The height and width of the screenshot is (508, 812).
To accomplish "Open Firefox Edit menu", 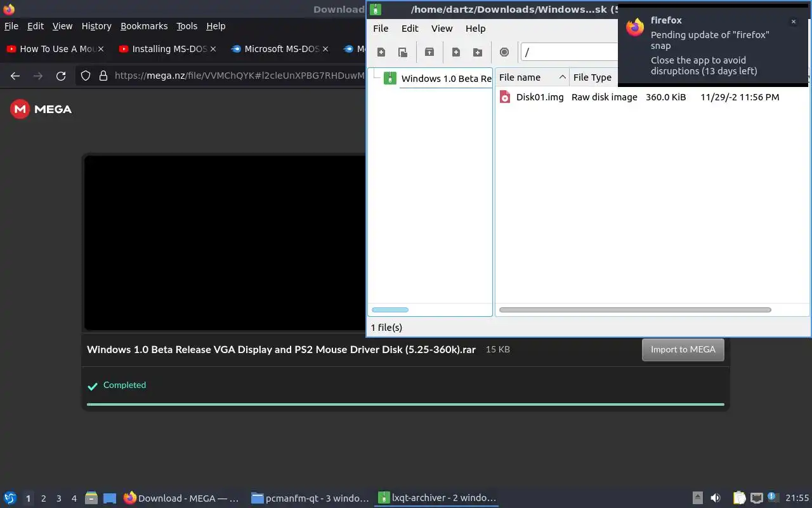I will tap(36, 26).
